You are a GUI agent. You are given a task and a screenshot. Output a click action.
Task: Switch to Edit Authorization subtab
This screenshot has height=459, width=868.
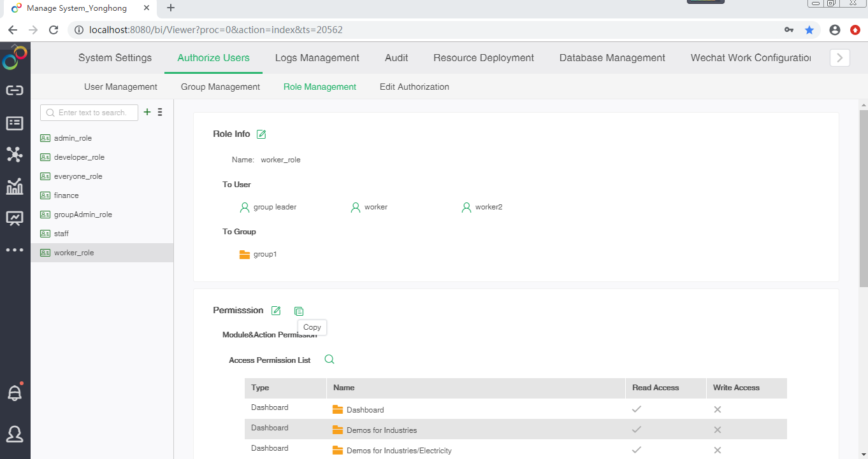[x=414, y=87]
